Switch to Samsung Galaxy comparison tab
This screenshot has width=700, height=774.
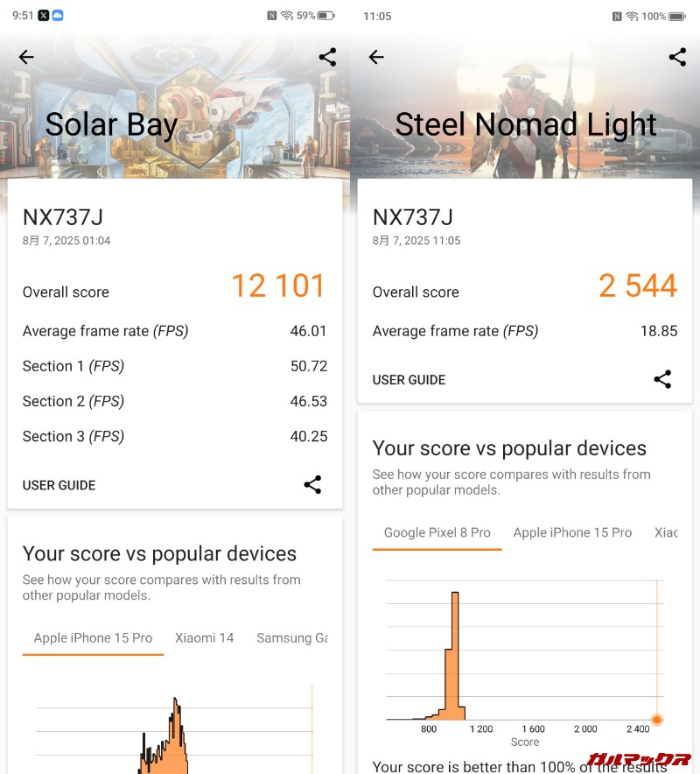(291, 637)
